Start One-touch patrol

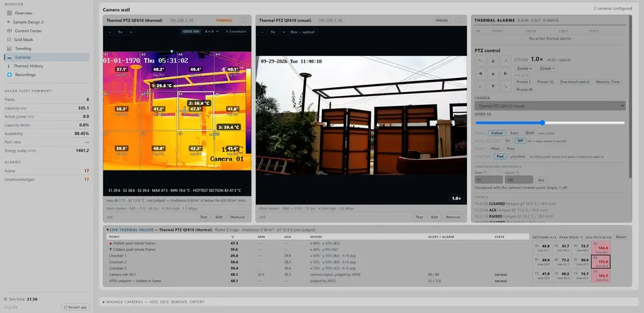(x=575, y=82)
